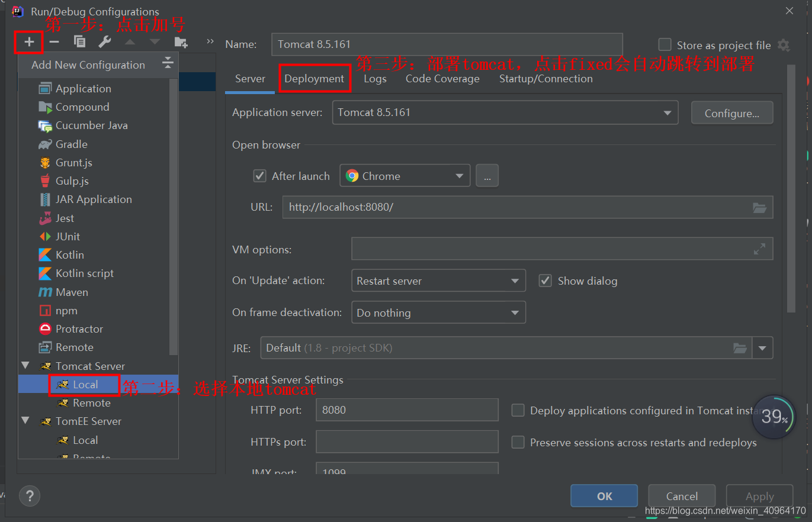The height and width of the screenshot is (522, 812).
Task: Click the plus icon to add new configuration
Action: tap(28, 41)
